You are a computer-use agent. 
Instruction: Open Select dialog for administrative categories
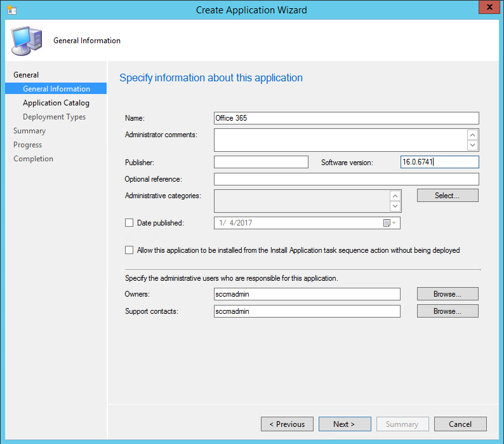pos(447,196)
